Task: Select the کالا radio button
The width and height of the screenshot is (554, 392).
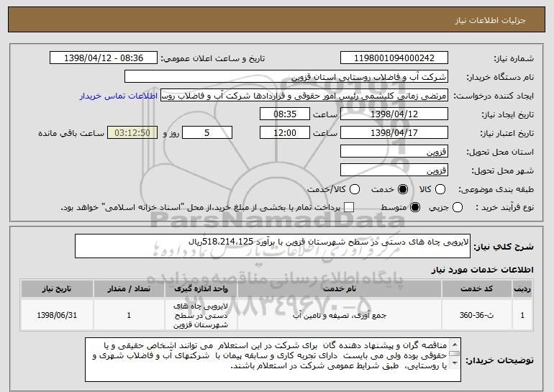Action: 440,189
